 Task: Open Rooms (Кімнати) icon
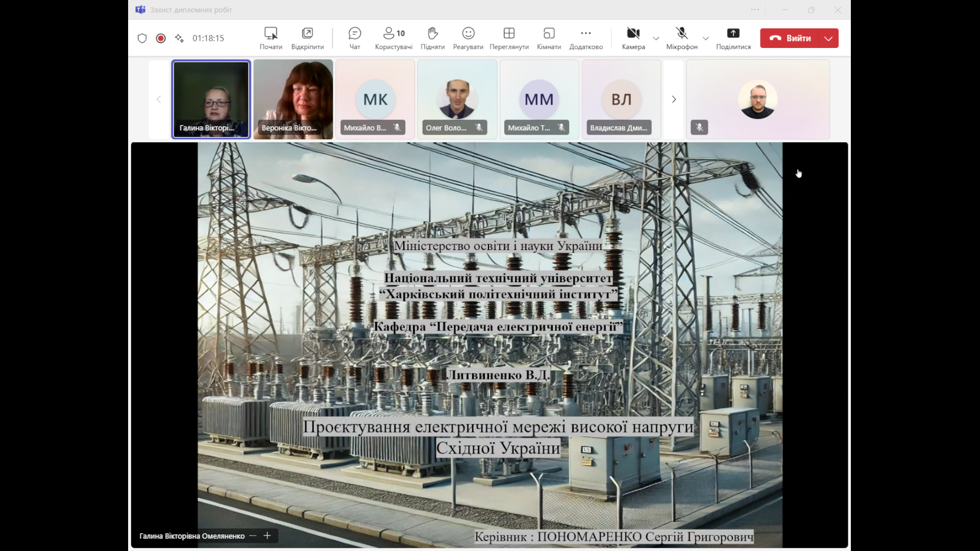point(549,38)
